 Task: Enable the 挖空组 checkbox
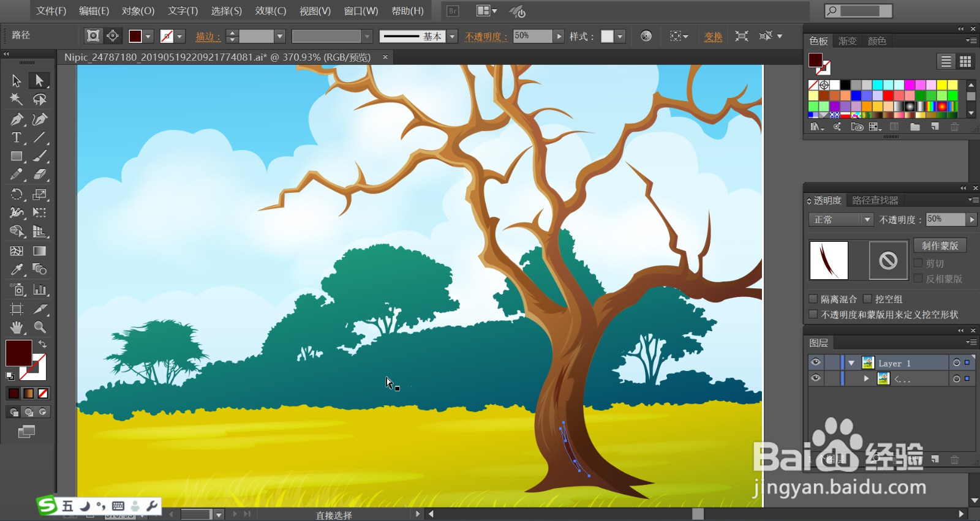click(867, 299)
